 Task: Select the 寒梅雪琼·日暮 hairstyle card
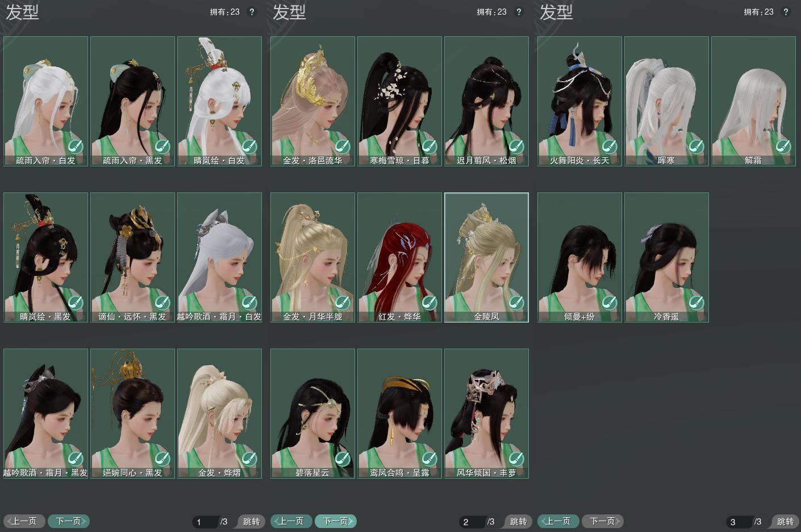(x=400, y=102)
